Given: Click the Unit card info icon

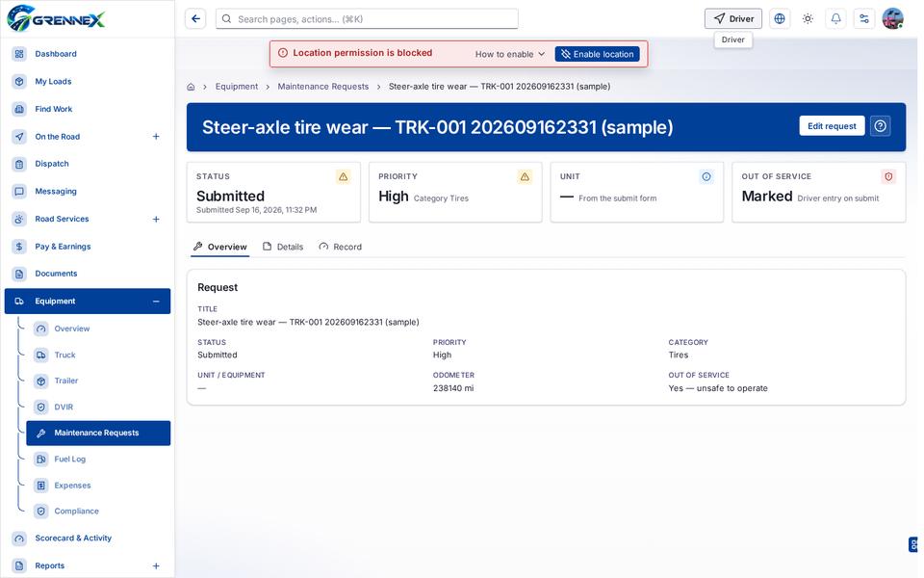Looking at the screenshot, I should click(x=706, y=176).
